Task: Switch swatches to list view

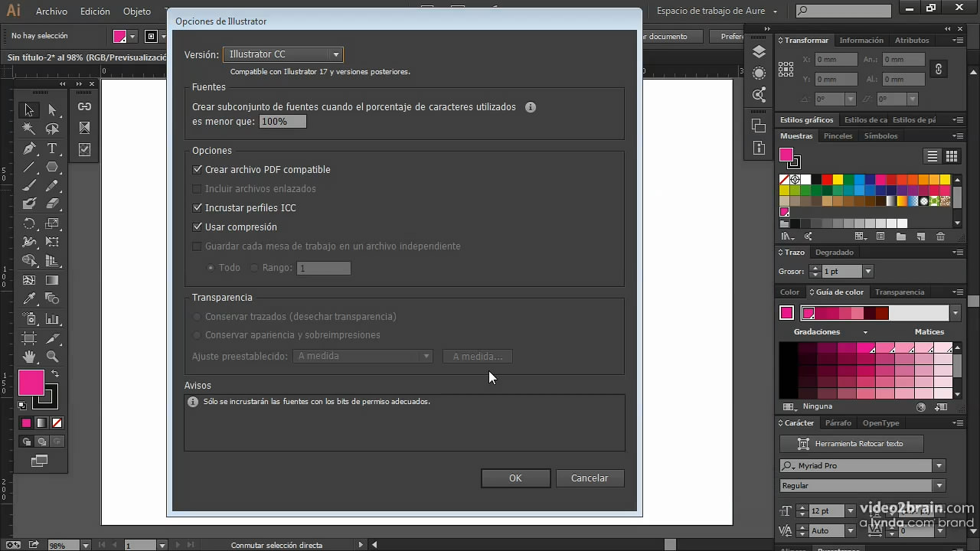Action: coord(933,156)
